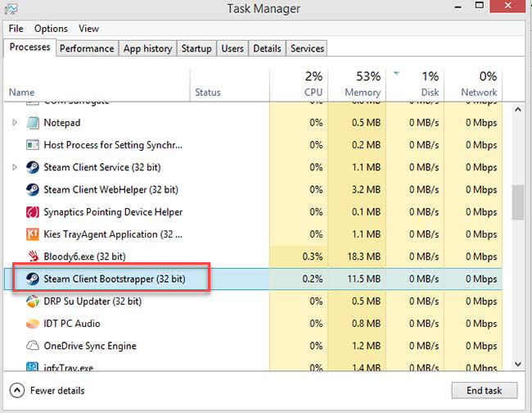Switch to the Users tab
Screen dimensions: 532x413
click(232, 48)
